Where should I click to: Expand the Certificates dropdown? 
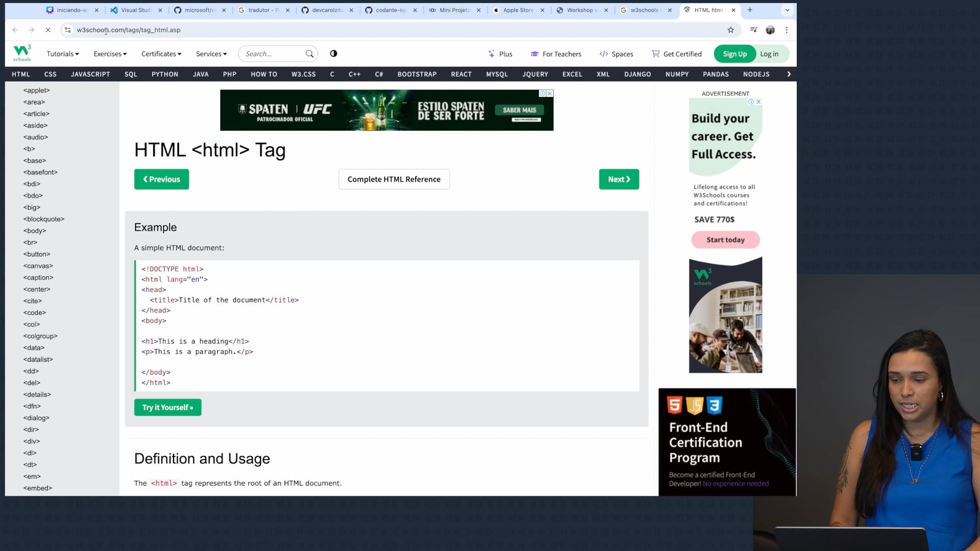pyautogui.click(x=161, y=54)
